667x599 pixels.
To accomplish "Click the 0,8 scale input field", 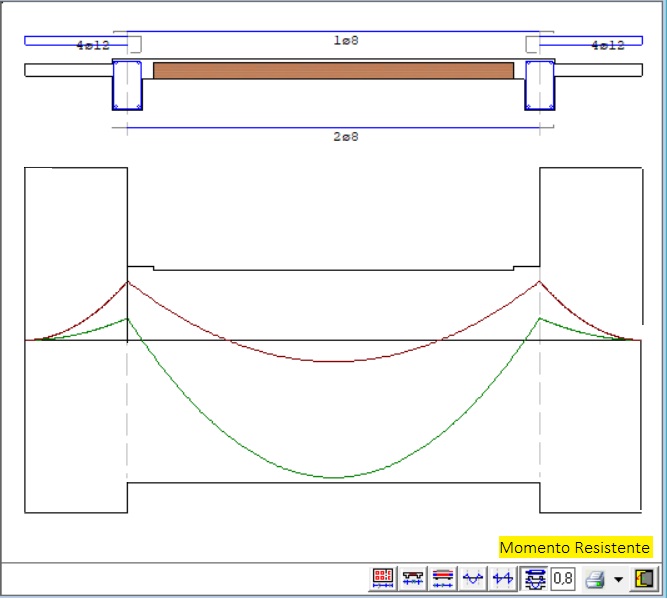I will tap(563, 579).
